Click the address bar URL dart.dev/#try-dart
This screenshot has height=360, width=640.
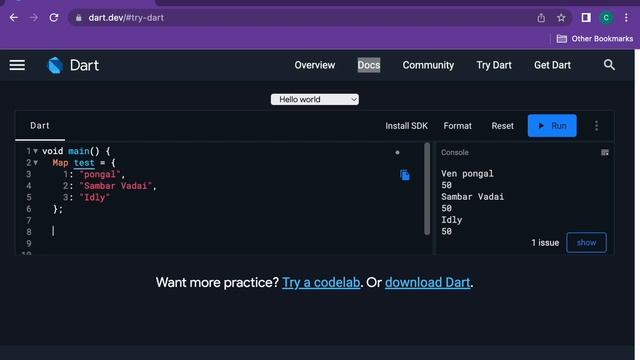126,18
